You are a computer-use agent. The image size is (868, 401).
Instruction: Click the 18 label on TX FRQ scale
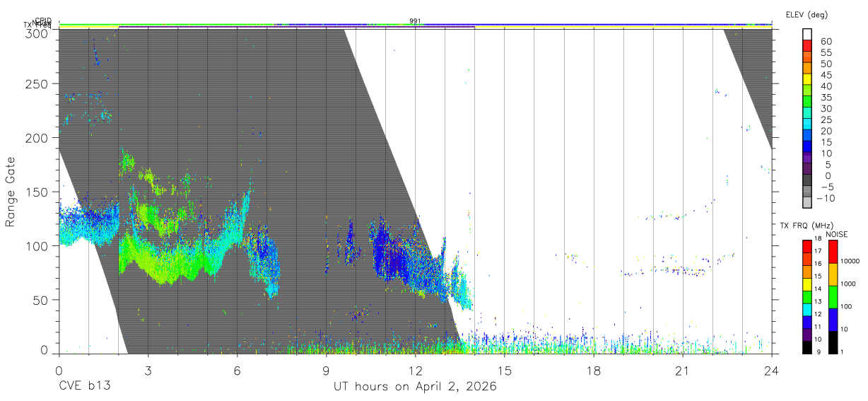point(817,238)
